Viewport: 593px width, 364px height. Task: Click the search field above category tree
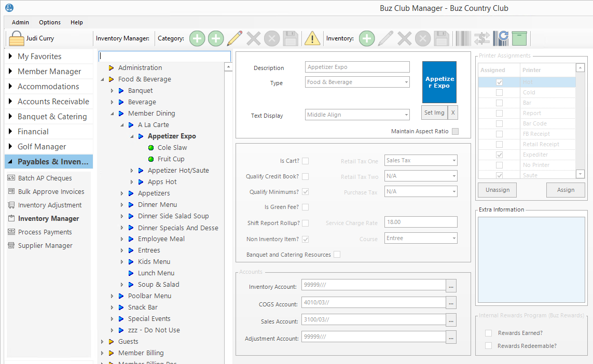(164, 56)
